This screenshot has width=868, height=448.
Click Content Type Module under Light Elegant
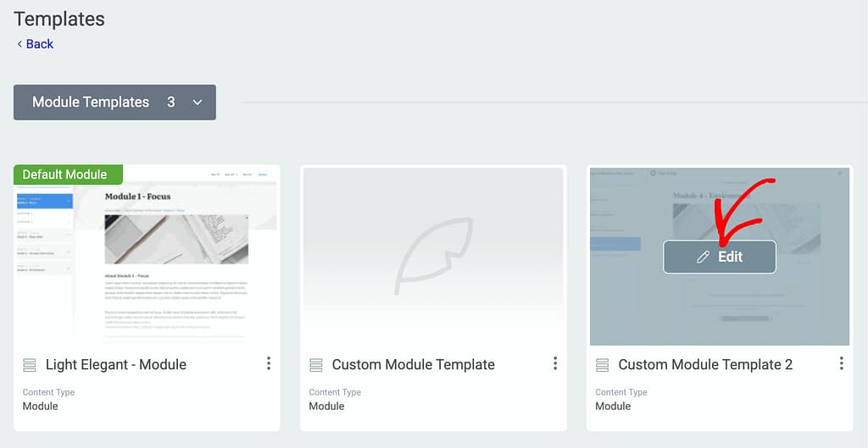pyautogui.click(x=41, y=406)
